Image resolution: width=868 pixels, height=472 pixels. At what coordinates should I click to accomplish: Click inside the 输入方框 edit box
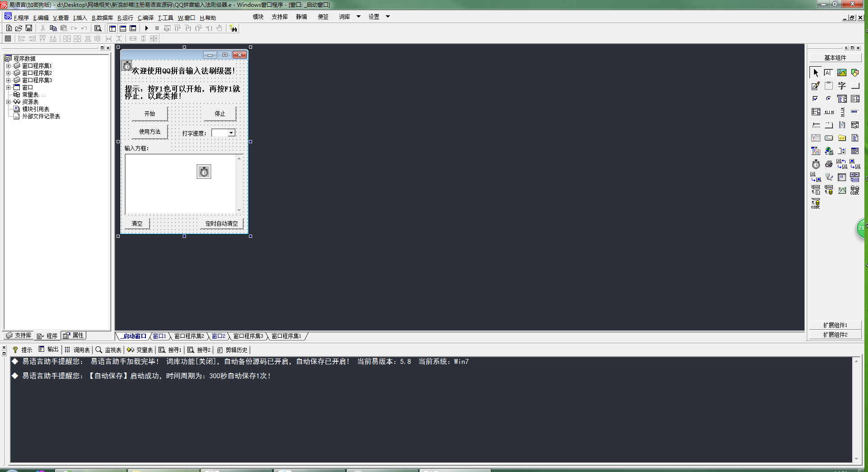[x=171, y=189]
